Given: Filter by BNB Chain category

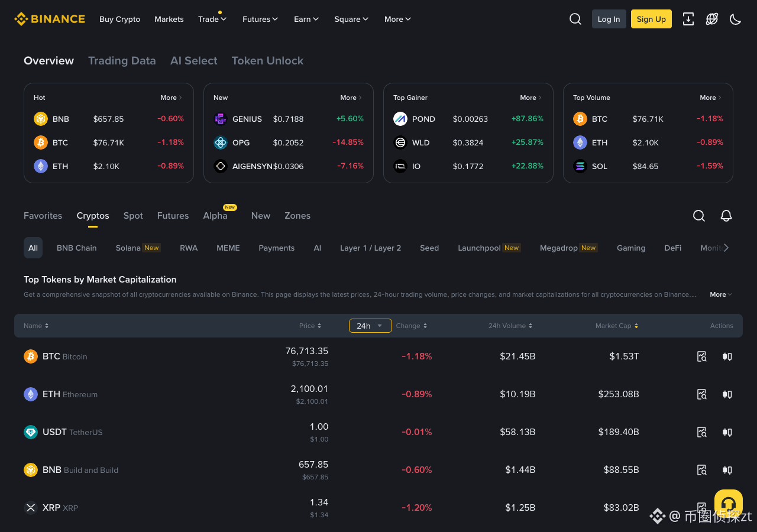Looking at the screenshot, I should 77,248.
